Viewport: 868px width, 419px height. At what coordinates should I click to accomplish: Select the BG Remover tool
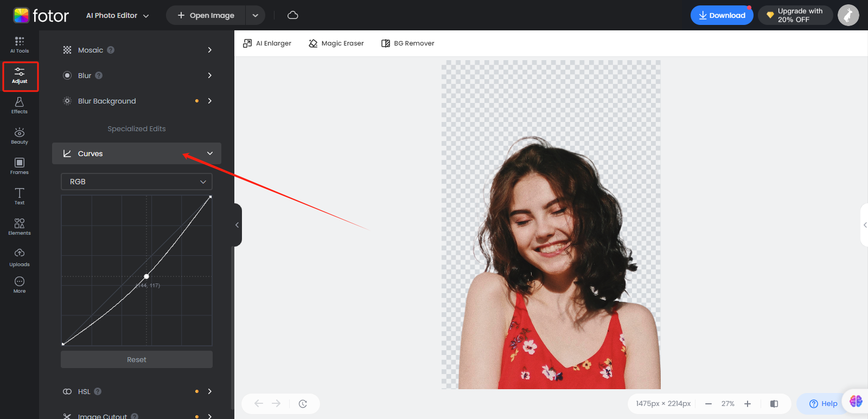click(x=408, y=43)
